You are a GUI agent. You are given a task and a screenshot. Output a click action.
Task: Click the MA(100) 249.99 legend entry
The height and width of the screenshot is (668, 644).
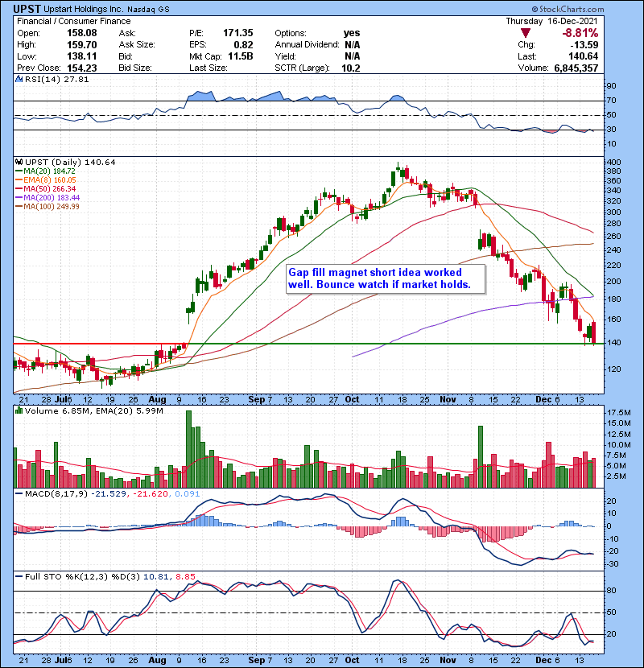click(x=47, y=207)
